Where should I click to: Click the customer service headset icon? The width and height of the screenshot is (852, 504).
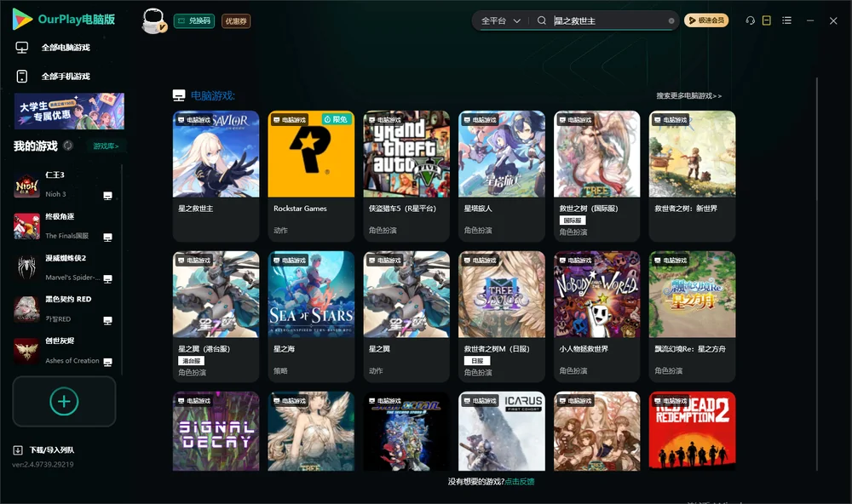[750, 20]
